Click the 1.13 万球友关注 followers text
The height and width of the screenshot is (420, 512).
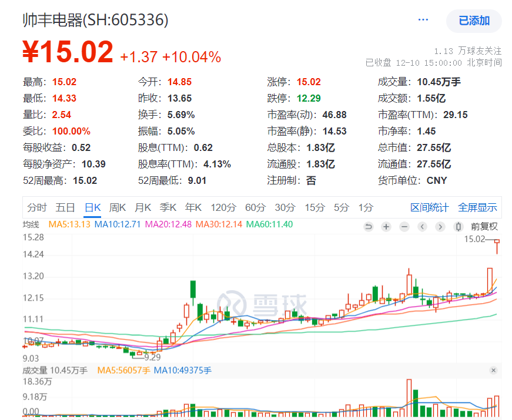(467, 51)
